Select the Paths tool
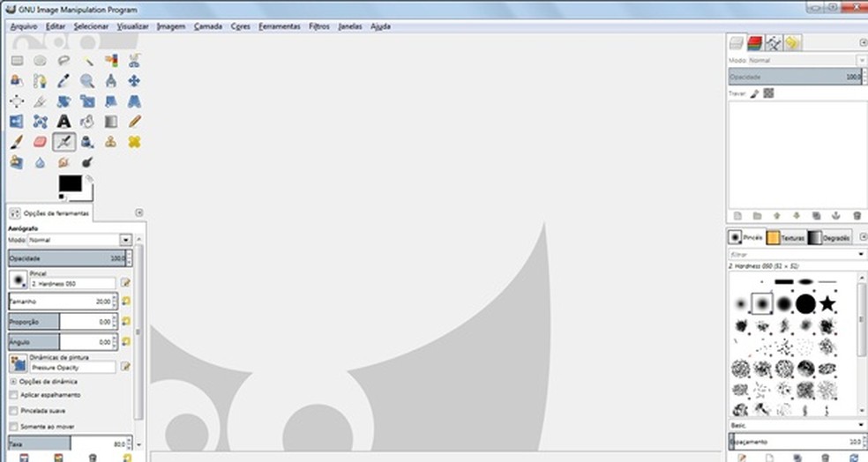 pos(40,81)
